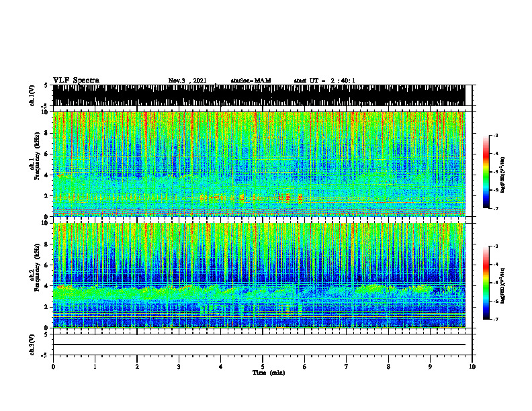Click time axis tick label "7"

click(347, 367)
